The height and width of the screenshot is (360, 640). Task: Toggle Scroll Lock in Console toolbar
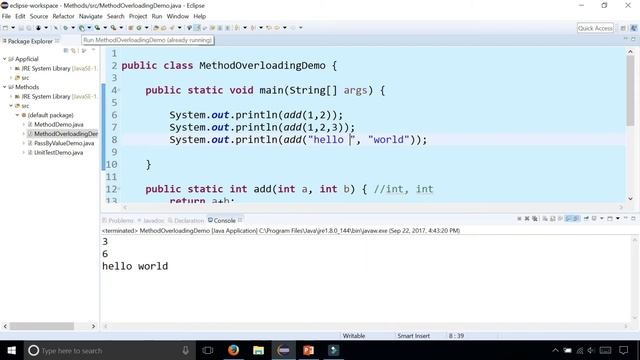pyautogui.click(x=553, y=219)
